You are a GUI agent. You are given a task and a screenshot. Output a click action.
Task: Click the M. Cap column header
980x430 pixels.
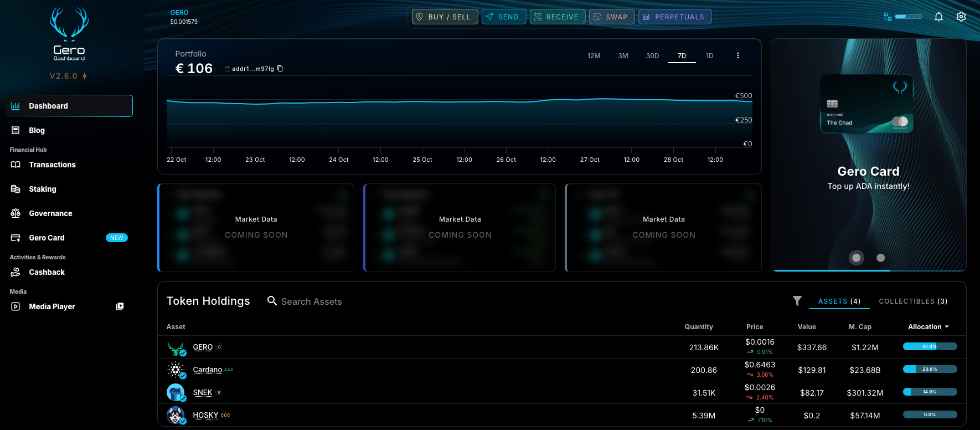point(860,327)
